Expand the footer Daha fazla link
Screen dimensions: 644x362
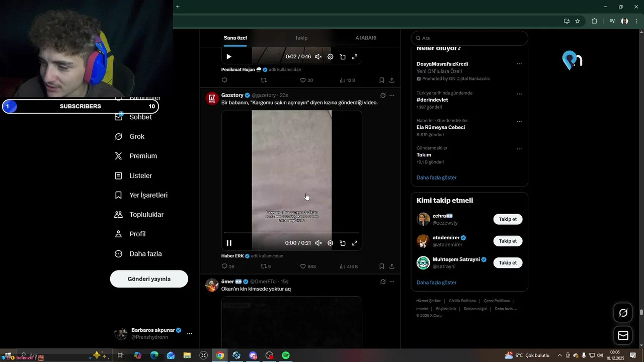point(506,309)
